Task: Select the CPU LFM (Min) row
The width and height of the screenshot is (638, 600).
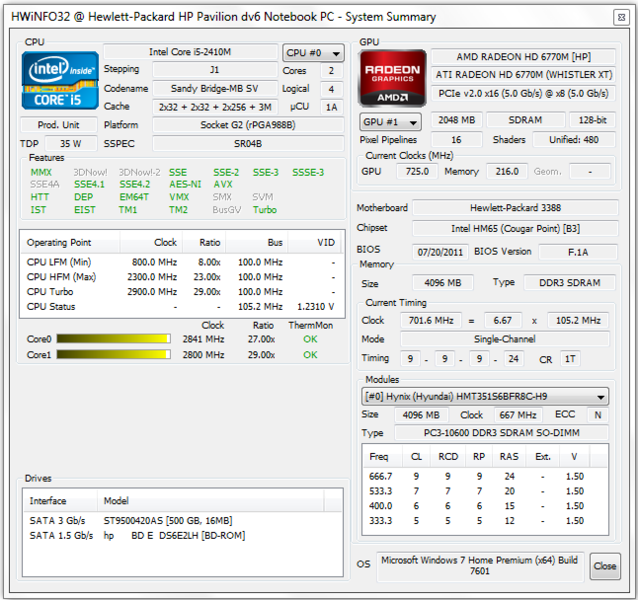Action: coord(182,262)
